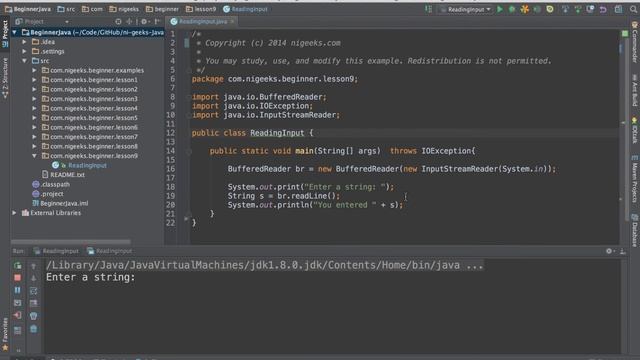Start debugging with the bug icon
This screenshot has width=640, height=360.
(512, 9)
